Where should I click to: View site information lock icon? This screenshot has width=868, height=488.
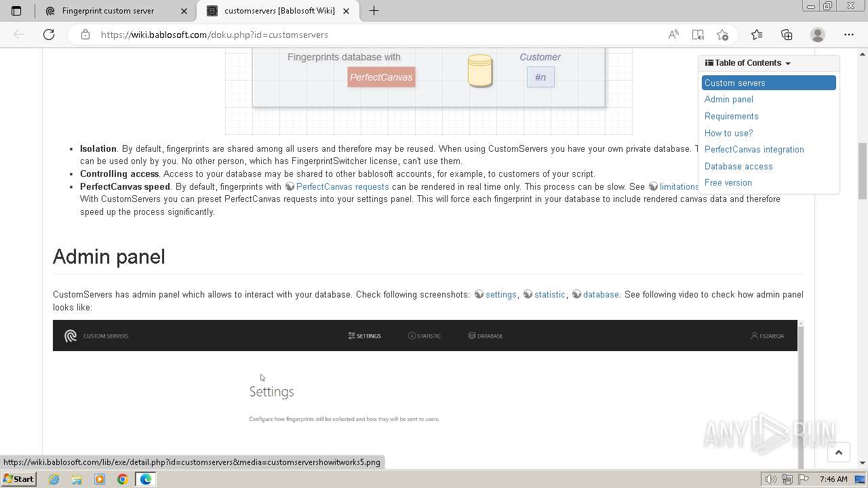pyautogui.click(x=85, y=35)
